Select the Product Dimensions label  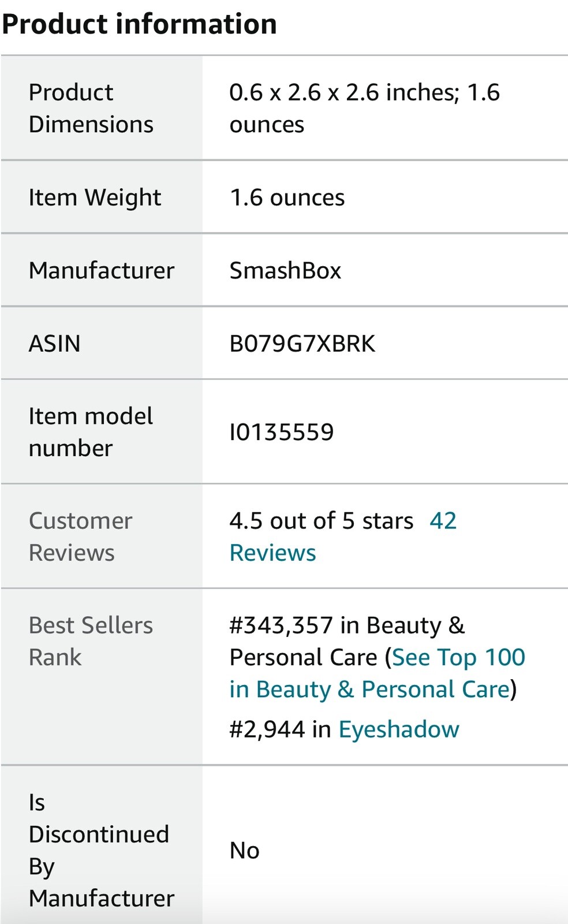[x=91, y=109]
